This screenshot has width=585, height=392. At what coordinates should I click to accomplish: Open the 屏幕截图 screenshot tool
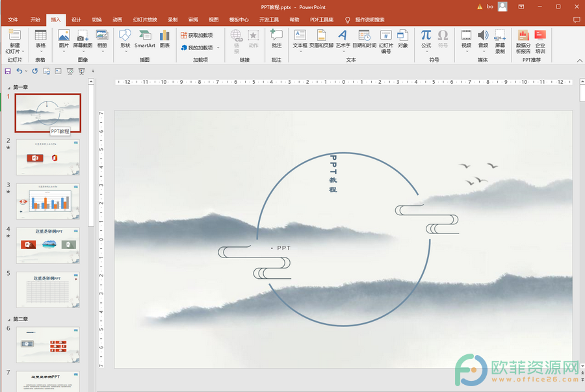(x=83, y=42)
